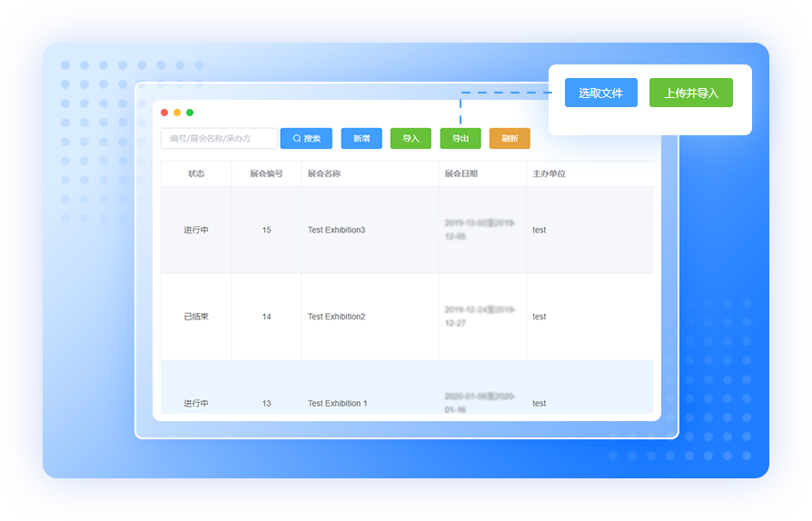The image size is (812, 521).
Task: Click the green 导出 export button
Action: 460,138
